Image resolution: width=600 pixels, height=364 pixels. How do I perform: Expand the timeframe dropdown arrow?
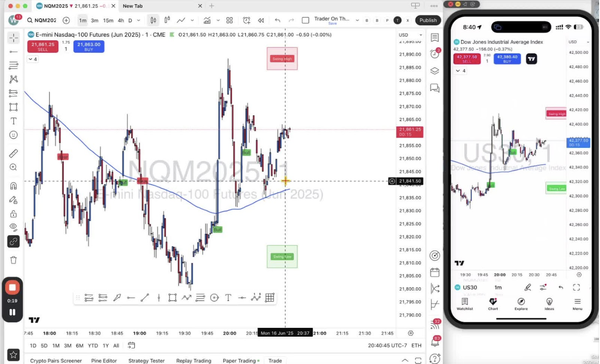tap(139, 21)
